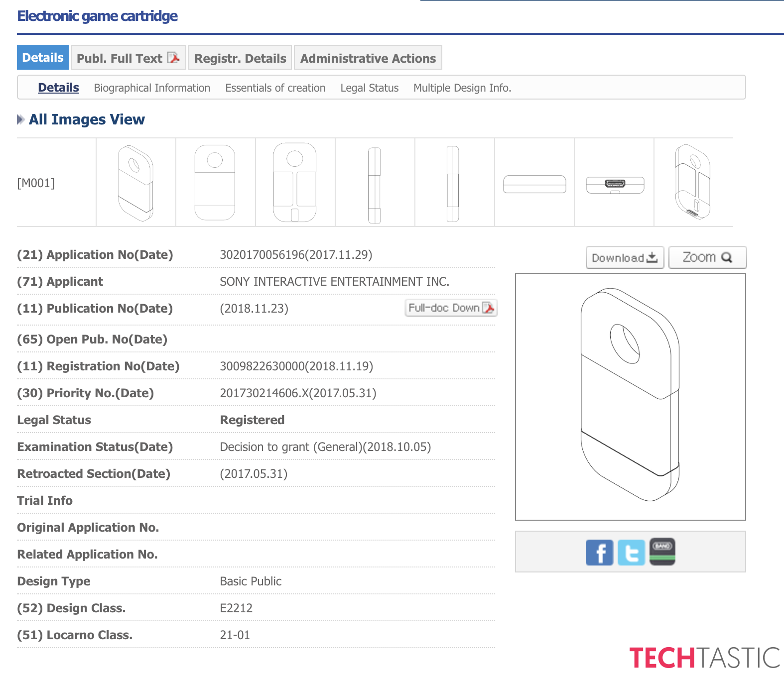Select first perspective view thumbnail
784x677 pixels.
tap(135, 183)
